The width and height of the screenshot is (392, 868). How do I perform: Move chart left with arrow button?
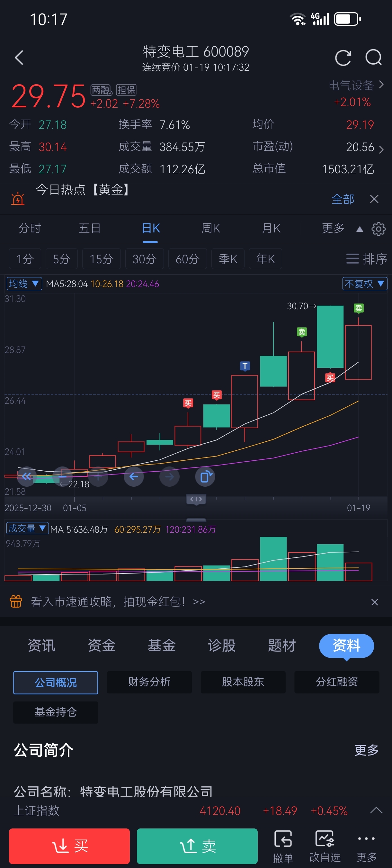click(134, 476)
